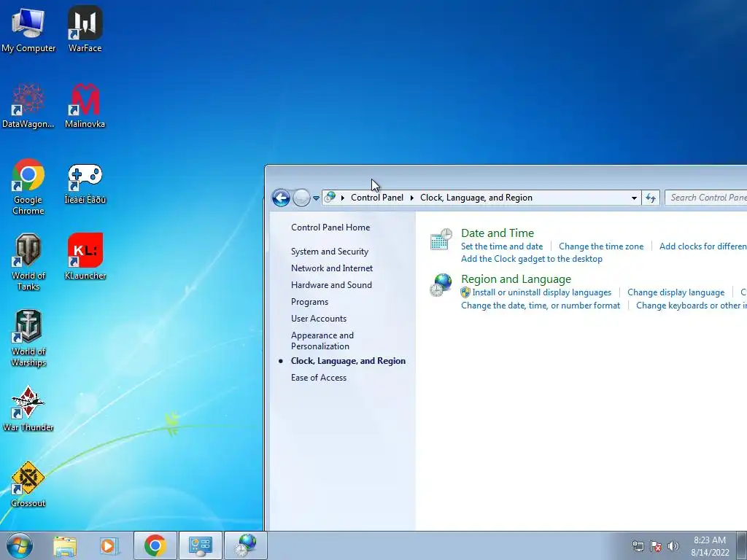
Task: Open the Programs category
Action: 309,302
